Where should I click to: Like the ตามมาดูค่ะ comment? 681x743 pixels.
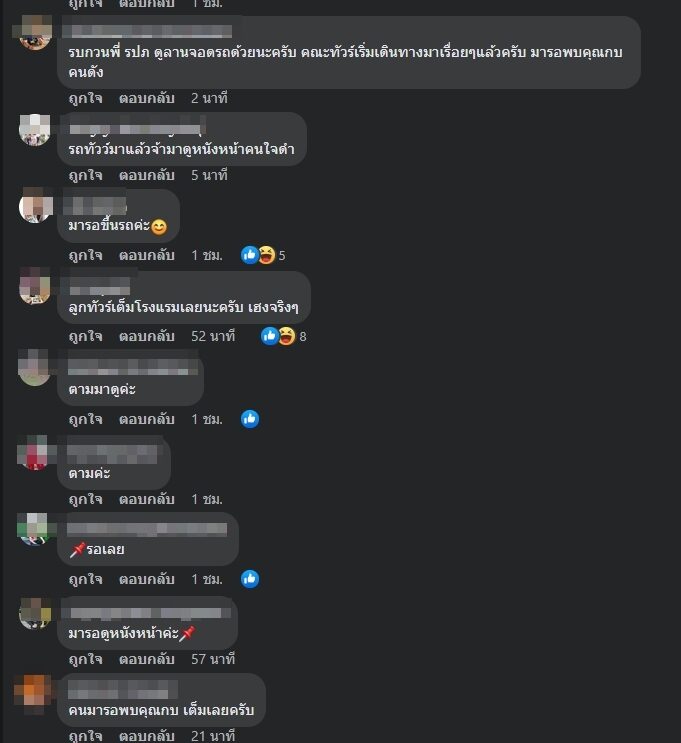[x=85, y=419]
